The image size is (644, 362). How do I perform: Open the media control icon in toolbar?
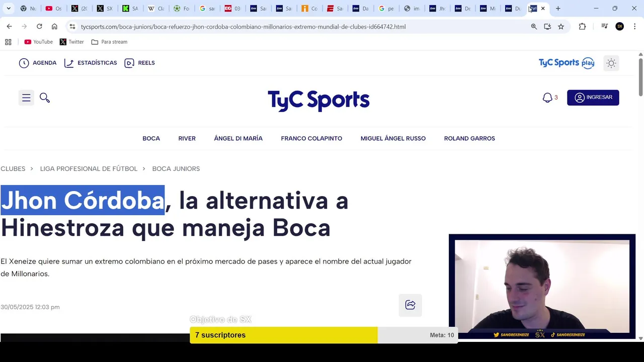tap(605, 27)
